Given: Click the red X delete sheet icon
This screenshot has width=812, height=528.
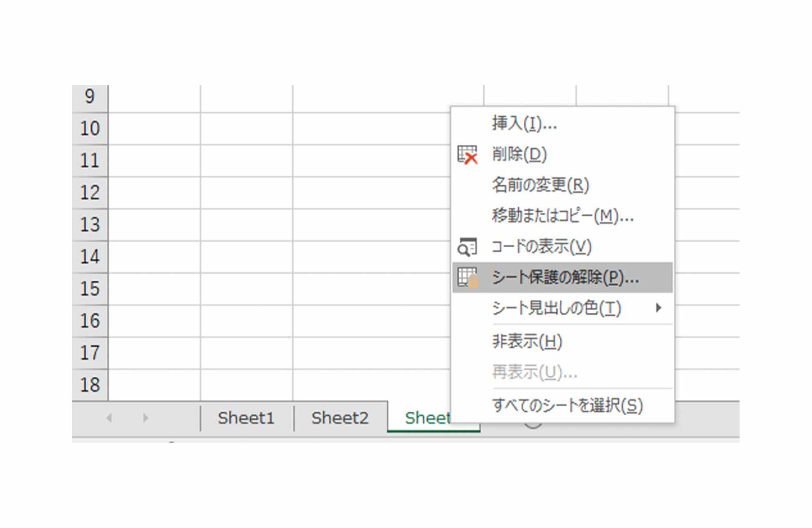Looking at the screenshot, I should coord(467,155).
